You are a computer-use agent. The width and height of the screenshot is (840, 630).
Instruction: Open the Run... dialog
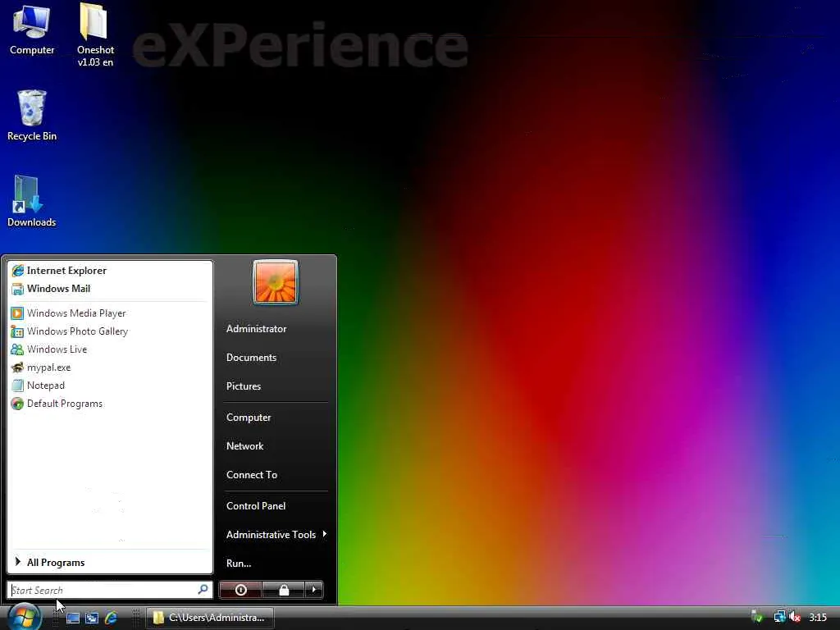coord(239,564)
